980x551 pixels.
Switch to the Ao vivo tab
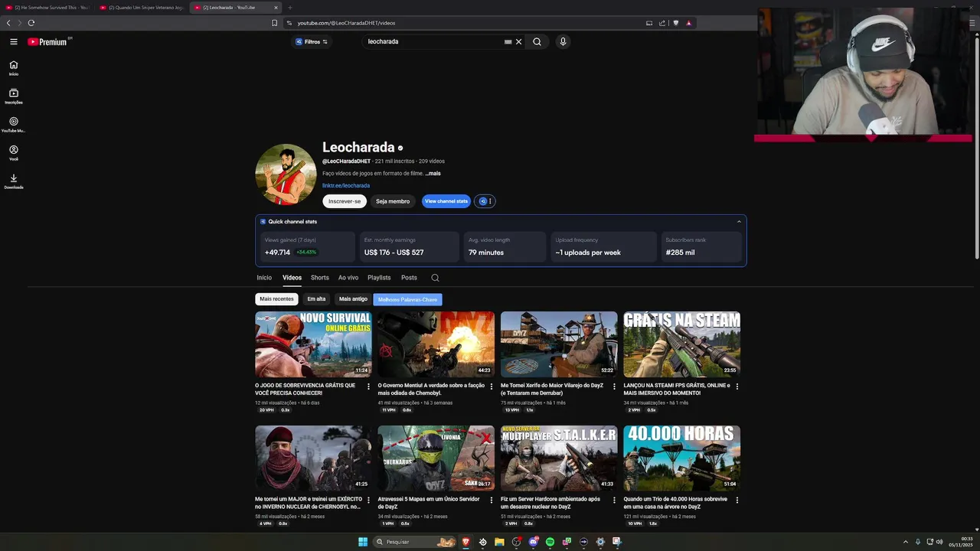pos(348,278)
